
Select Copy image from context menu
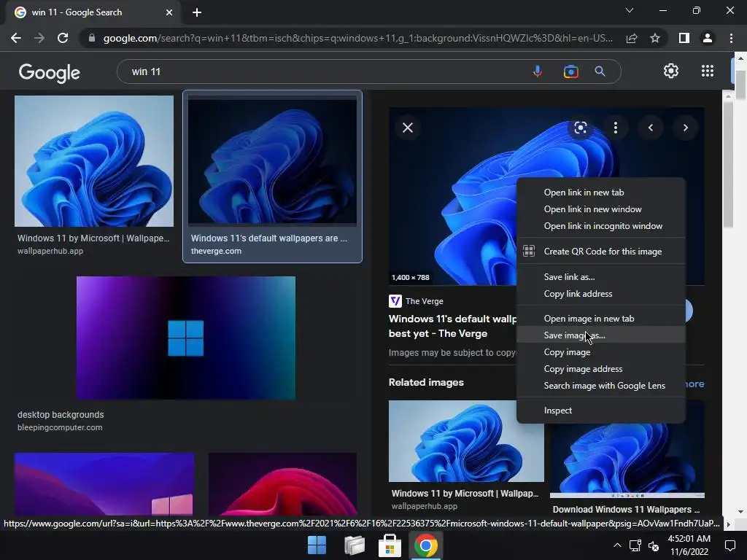601,352
